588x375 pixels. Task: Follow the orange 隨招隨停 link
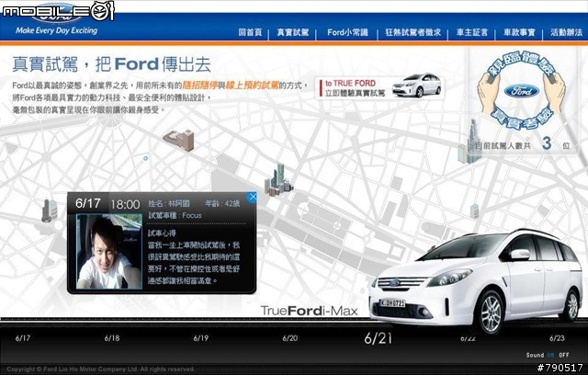click(200, 85)
